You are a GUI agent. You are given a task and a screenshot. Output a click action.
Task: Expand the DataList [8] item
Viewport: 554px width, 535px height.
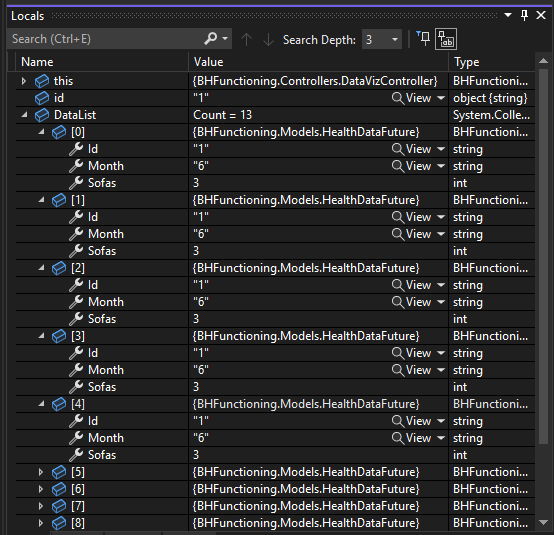pos(41,523)
